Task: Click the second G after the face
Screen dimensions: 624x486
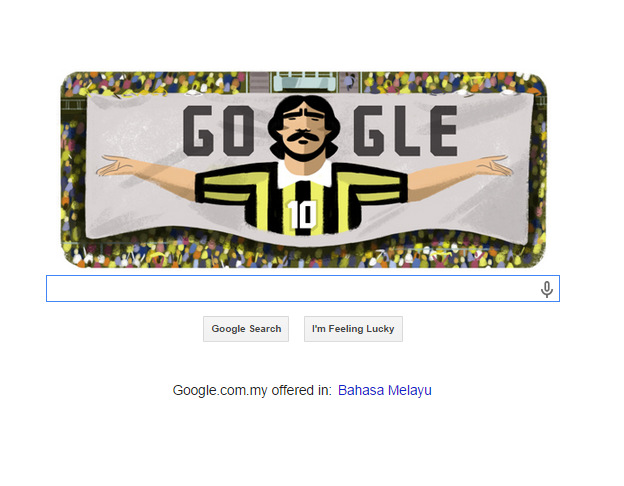Action: [369, 131]
